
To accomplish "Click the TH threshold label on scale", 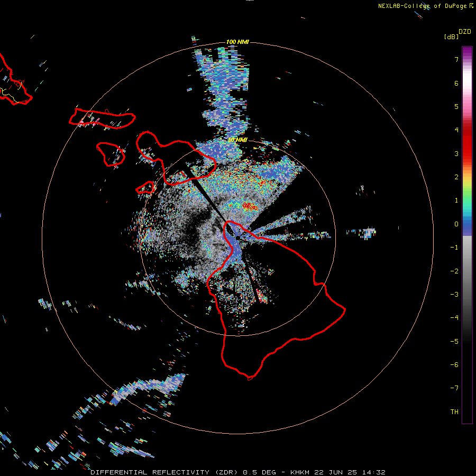I will pyautogui.click(x=454, y=412).
